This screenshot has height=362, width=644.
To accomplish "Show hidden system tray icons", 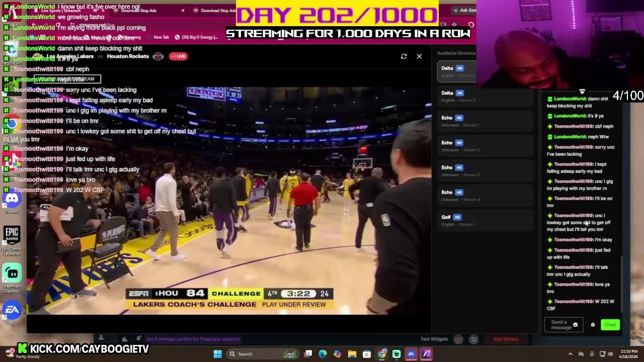I will click(x=570, y=354).
